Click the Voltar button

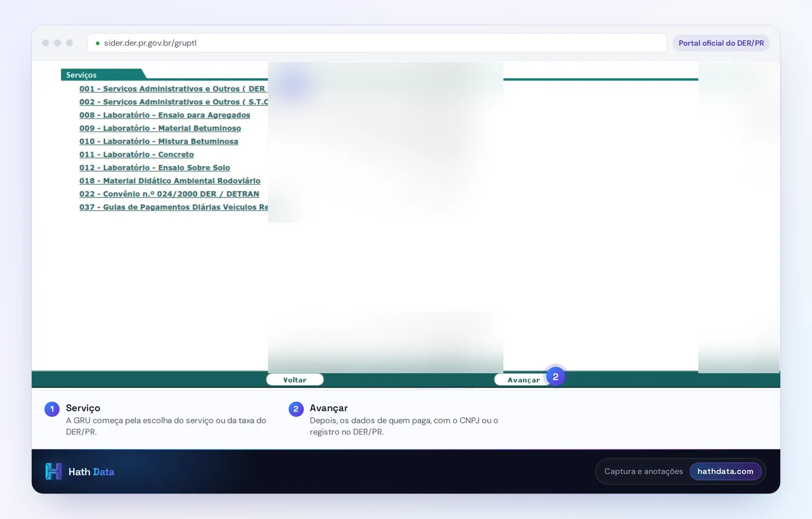(295, 380)
